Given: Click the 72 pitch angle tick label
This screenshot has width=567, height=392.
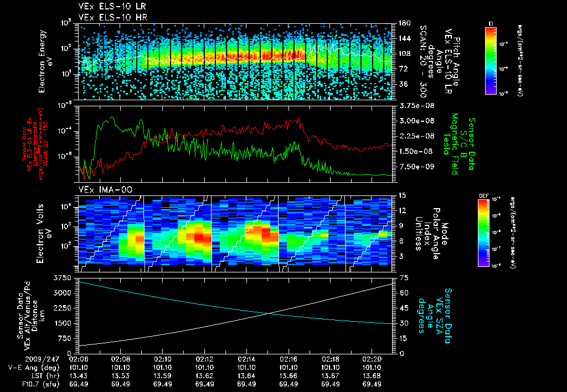Looking at the screenshot, I should (403, 69).
